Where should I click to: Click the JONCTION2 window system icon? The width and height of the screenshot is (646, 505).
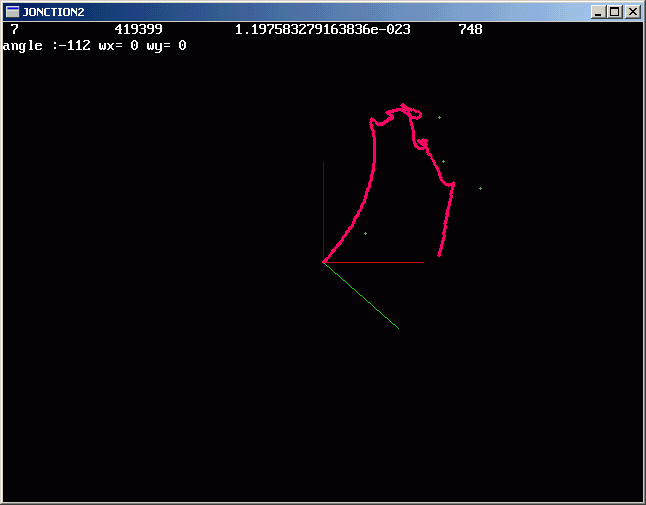(x=12, y=12)
